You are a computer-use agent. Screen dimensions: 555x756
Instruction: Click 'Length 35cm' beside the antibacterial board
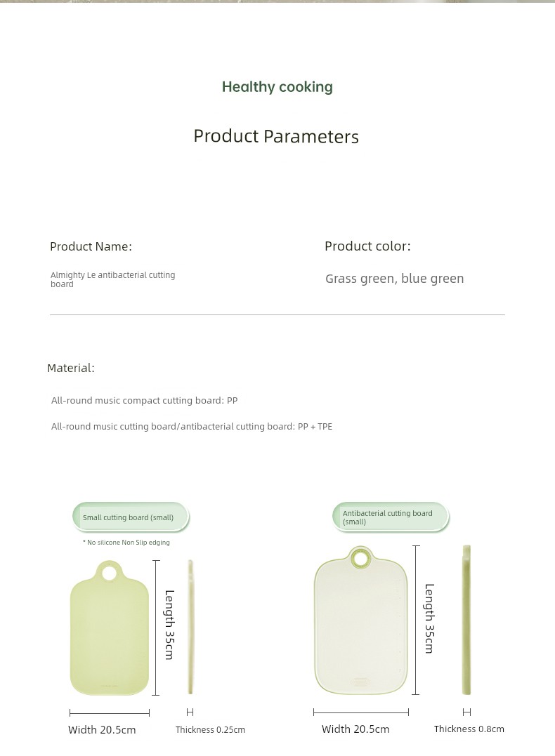(429, 618)
